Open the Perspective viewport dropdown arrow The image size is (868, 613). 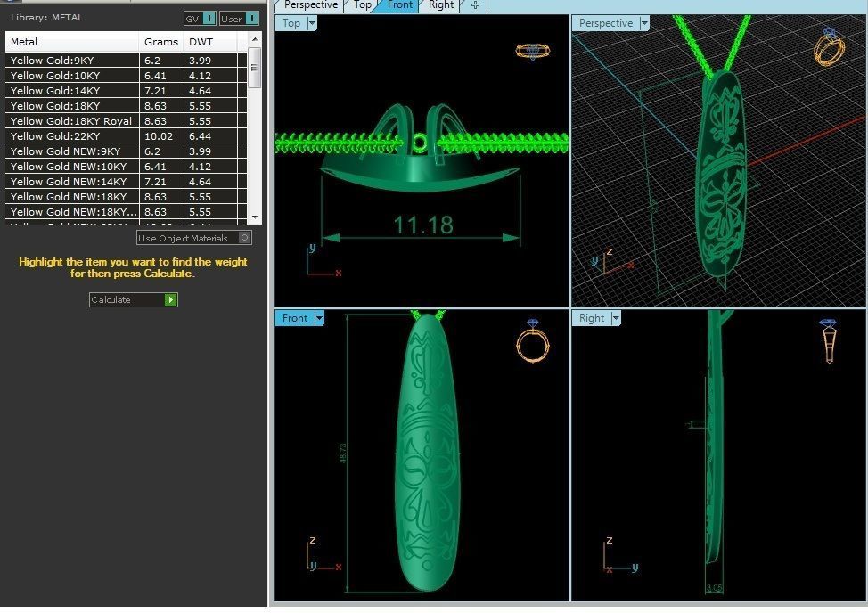click(643, 24)
